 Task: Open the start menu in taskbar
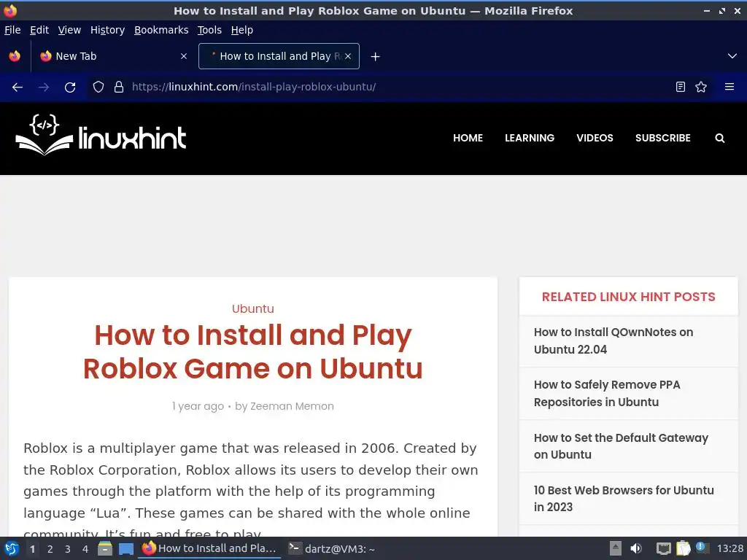[12, 548]
